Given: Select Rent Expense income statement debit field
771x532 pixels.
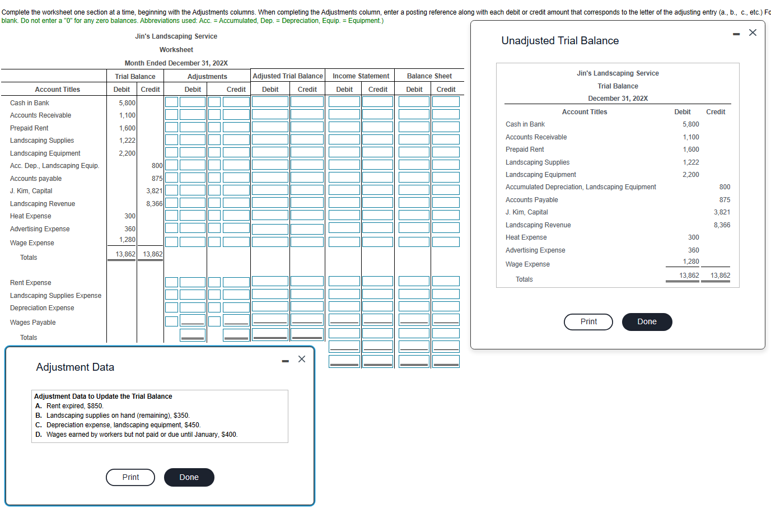Looking at the screenshot, I should click(344, 282).
